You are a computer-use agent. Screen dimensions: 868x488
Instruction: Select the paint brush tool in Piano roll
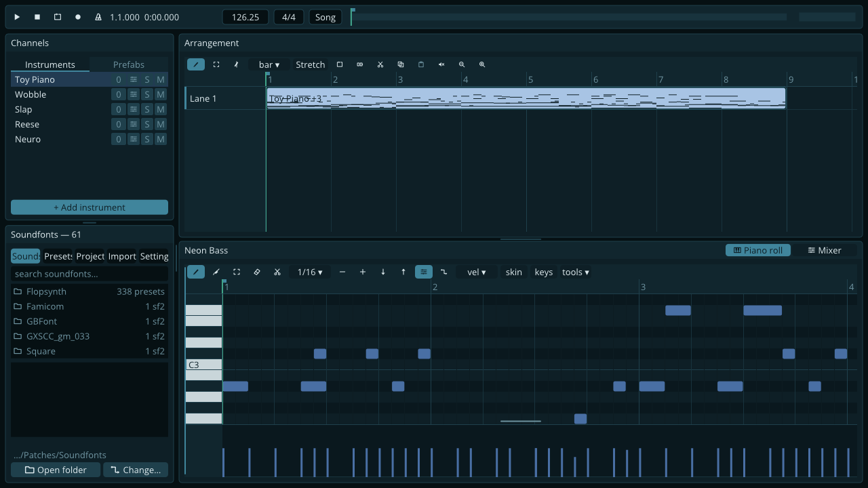pos(216,272)
